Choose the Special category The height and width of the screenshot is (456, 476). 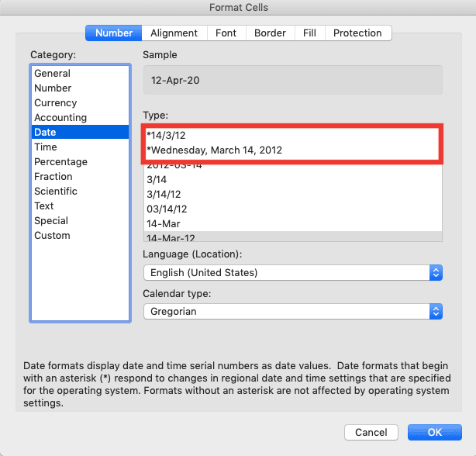pyautogui.click(x=80, y=220)
